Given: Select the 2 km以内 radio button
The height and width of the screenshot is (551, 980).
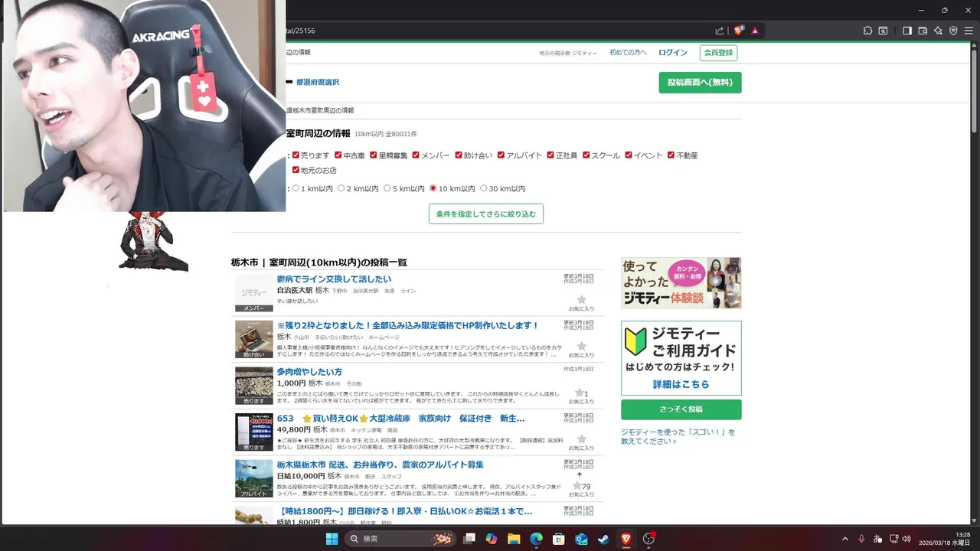Looking at the screenshot, I should [x=341, y=188].
